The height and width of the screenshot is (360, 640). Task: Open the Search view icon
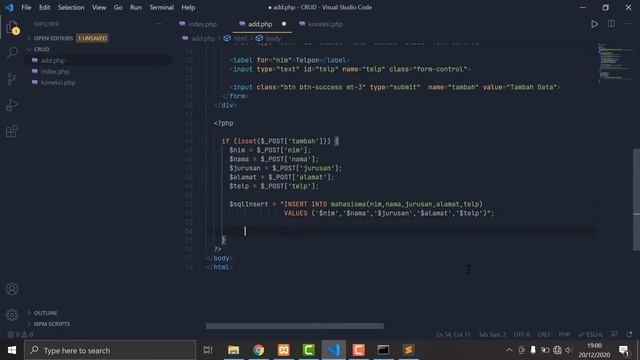[x=12, y=53]
